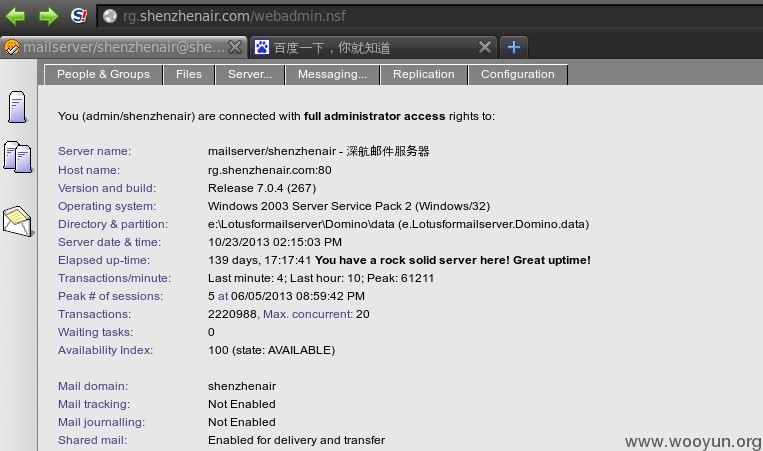Click the address bar URL field
The height and width of the screenshot is (451, 763).
(x=430, y=16)
